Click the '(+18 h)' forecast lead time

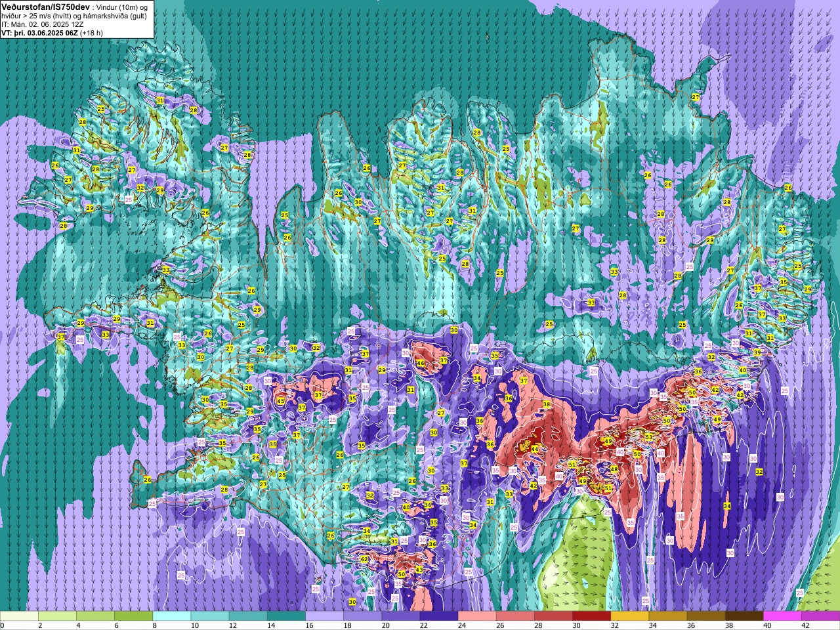pyautogui.click(x=91, y=33)
